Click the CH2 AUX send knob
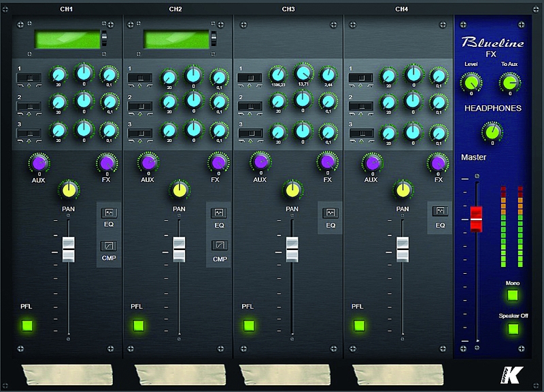The image size is (544, 392). pos(148,162)
